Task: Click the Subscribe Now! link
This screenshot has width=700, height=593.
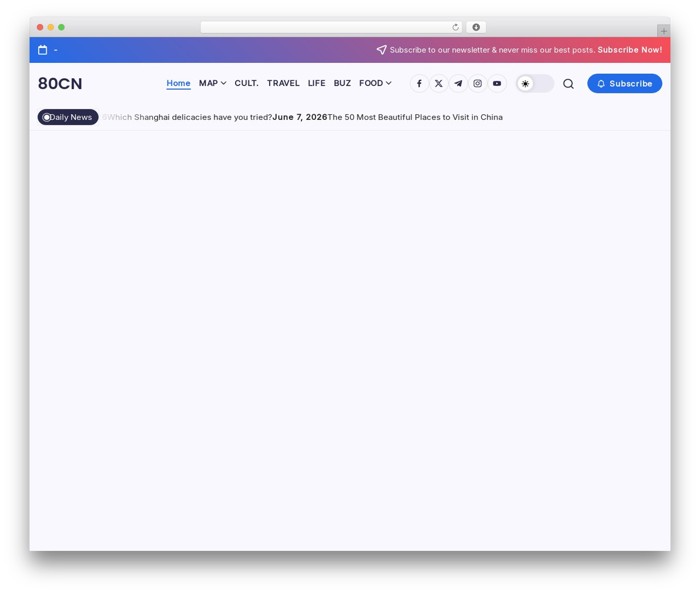Action: point(630,50)
